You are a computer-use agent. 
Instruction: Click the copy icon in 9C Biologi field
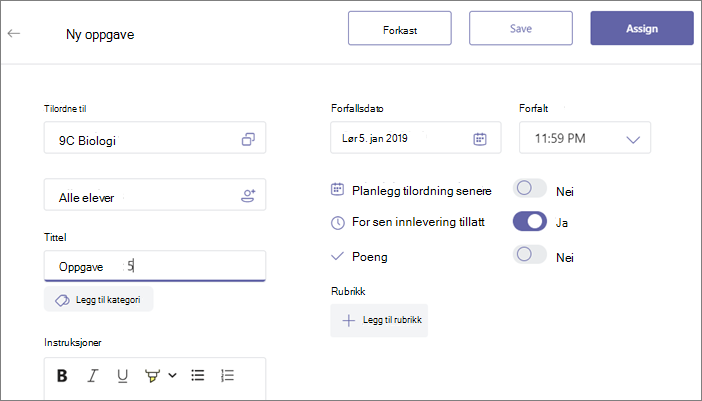point(248,139)
